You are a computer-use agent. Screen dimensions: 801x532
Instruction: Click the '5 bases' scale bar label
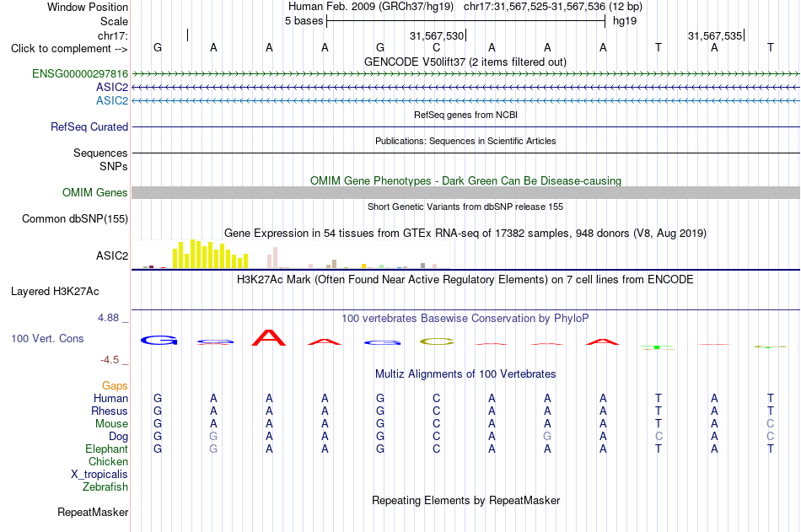click(x=304, y=21)
